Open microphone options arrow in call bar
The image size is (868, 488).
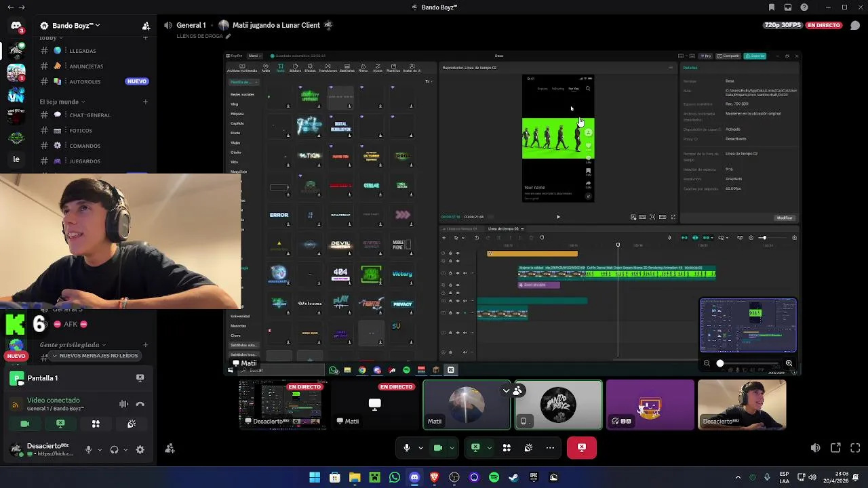pyautogui.click(x=420, y=448)
